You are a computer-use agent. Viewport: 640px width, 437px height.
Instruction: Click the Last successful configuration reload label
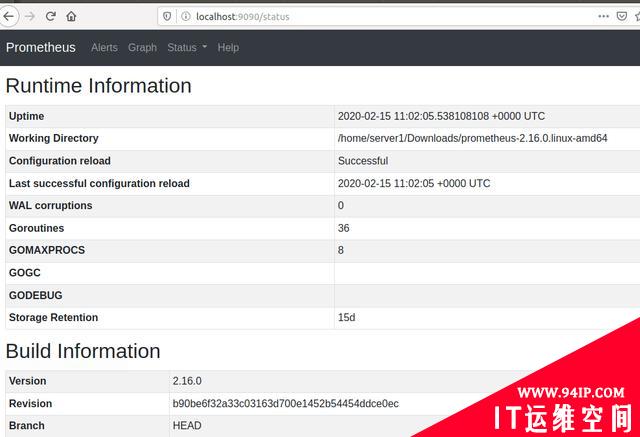pyautogui.click(x=99, y=184)
